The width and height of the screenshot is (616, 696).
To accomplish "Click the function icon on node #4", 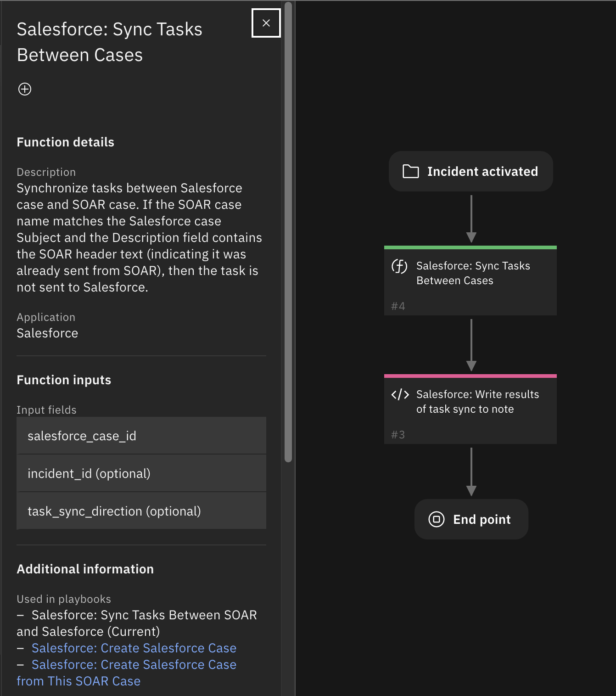I will tap(399, 266).
